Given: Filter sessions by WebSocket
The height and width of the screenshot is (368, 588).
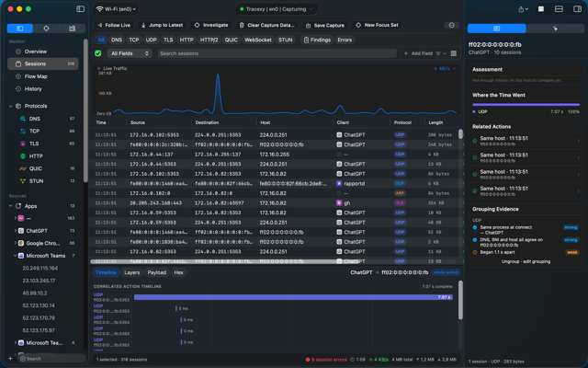Looking at the screenshot, I should pos(257,40).
